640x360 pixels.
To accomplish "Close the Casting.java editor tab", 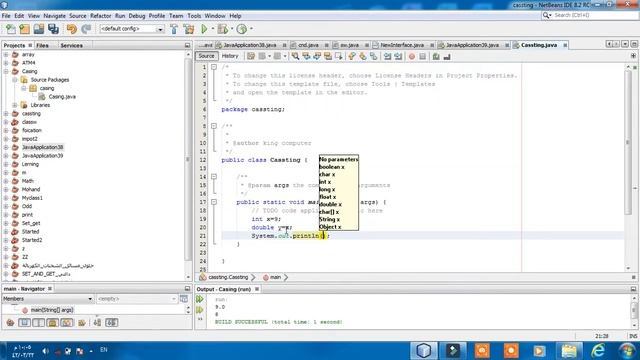I will [565, 45].
